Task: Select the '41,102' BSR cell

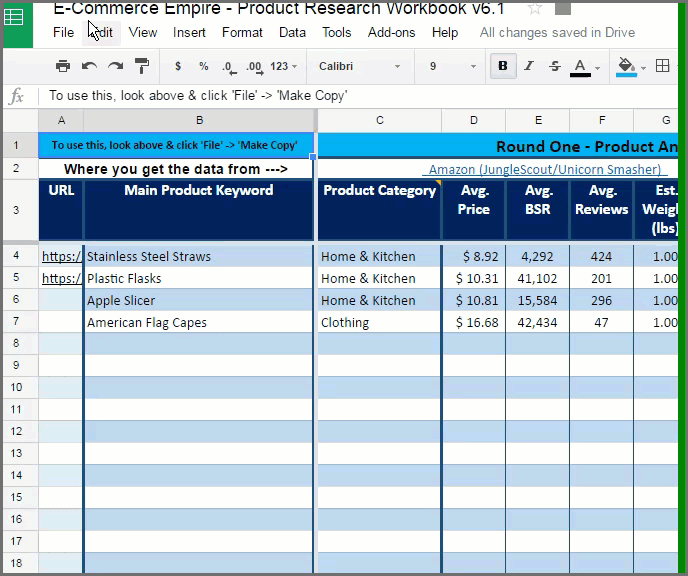Action: click(x=538, y=279)
